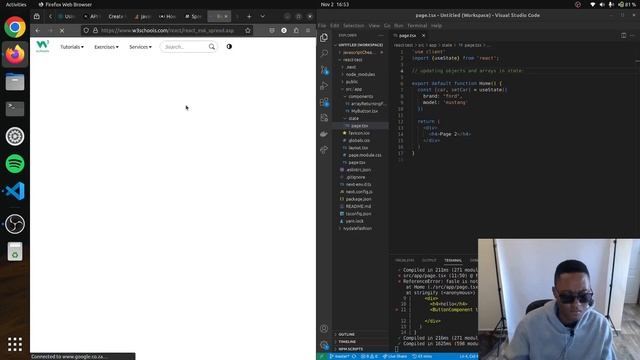Click the Live Share status bar button

coord(395,356)
